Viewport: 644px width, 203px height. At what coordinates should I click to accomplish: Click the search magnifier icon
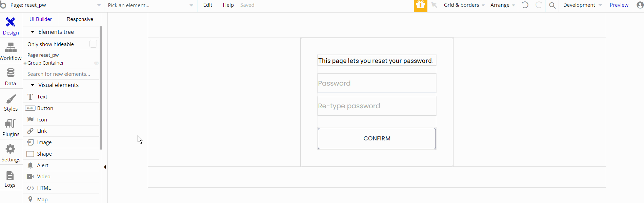click(x=552, y=5)
